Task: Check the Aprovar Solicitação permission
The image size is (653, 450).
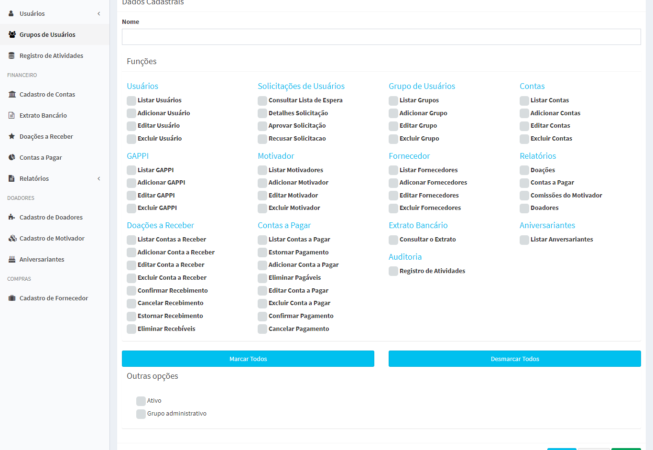Action: pos(262,126)
